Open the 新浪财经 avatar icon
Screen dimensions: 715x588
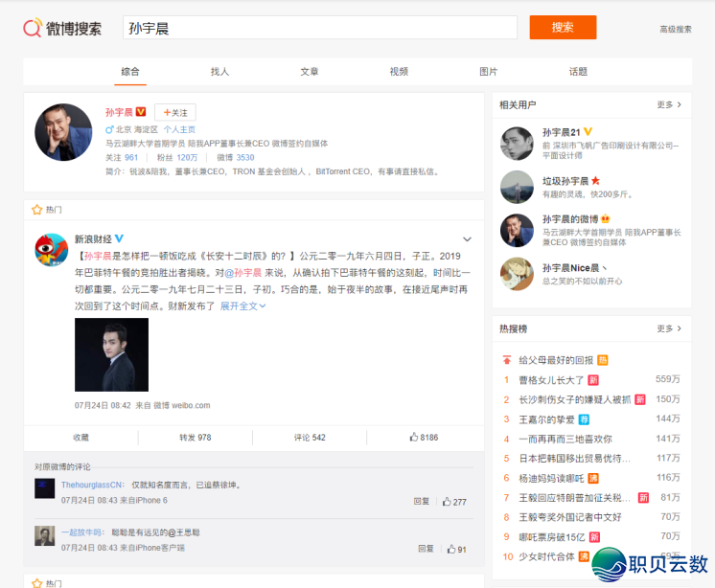tap(52, 250)
